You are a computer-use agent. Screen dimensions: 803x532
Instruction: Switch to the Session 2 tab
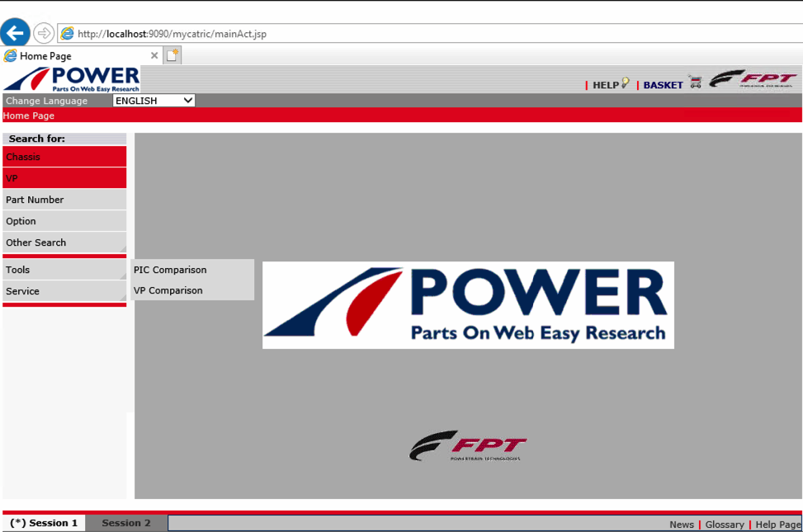pyautogui.click(x=126, y=523)
